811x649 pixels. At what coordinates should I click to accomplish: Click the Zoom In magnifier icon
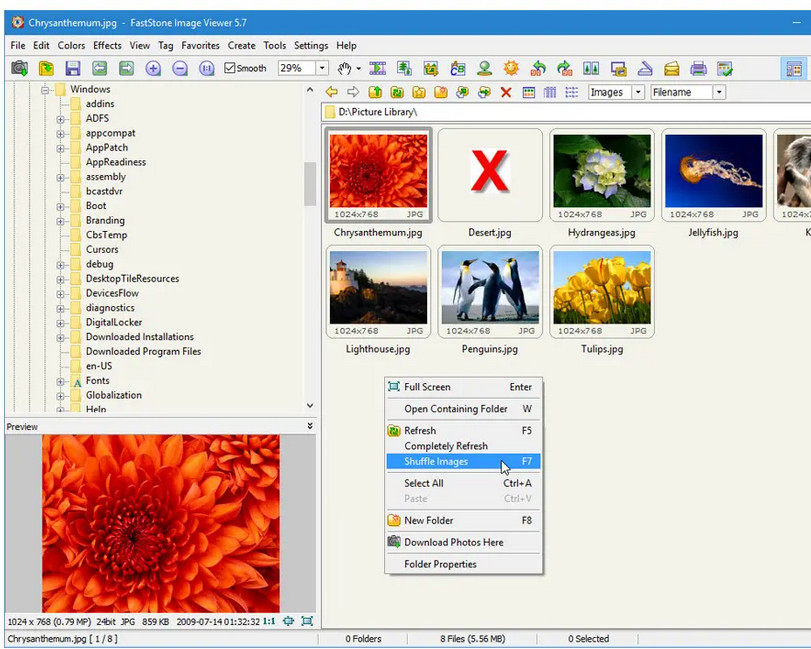pos(153,69)
